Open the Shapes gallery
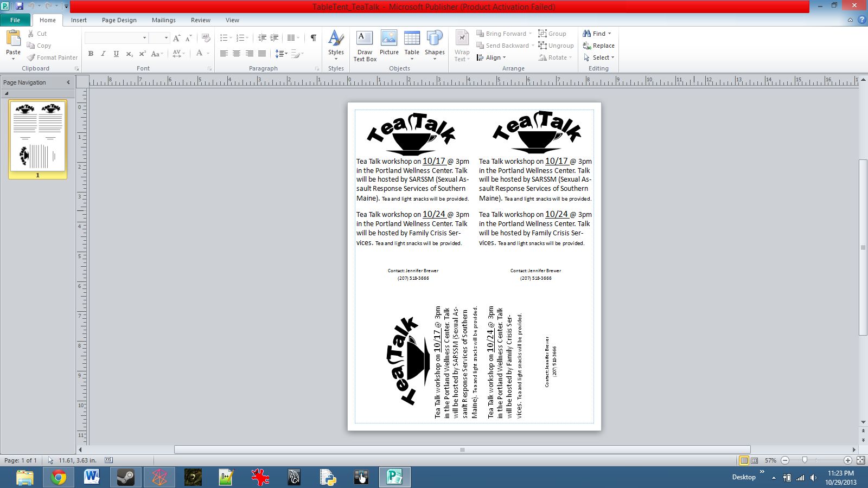Image resolution: width=868 pixels, height=488 pixels. click(435, 46)
